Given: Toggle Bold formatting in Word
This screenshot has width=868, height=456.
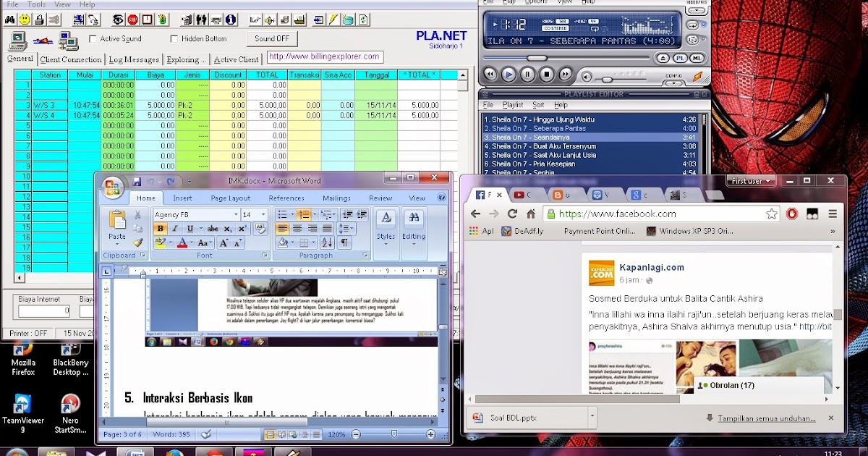Looking at the screenshot, I should coord(161,229).
